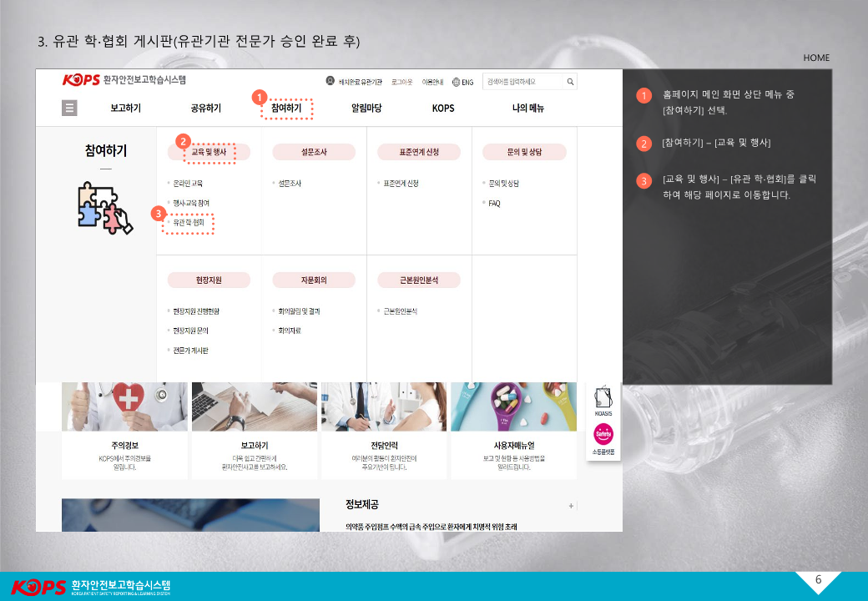Click the 온라인 교육 link
This screenshot has height=601, width=868.
188,183
